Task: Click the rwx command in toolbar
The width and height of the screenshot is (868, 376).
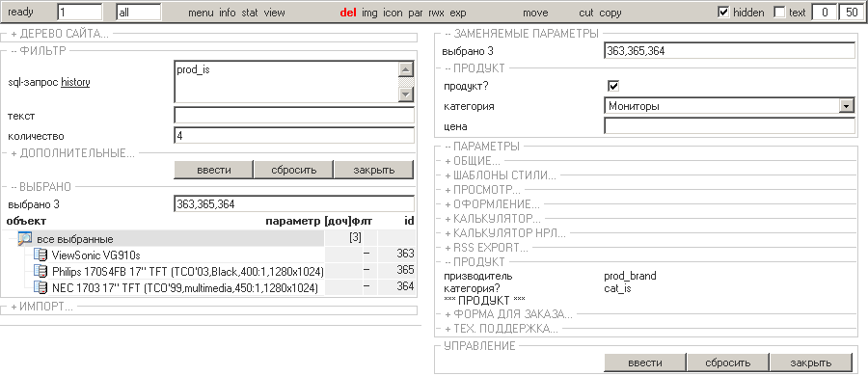Action: coord(436,13)
